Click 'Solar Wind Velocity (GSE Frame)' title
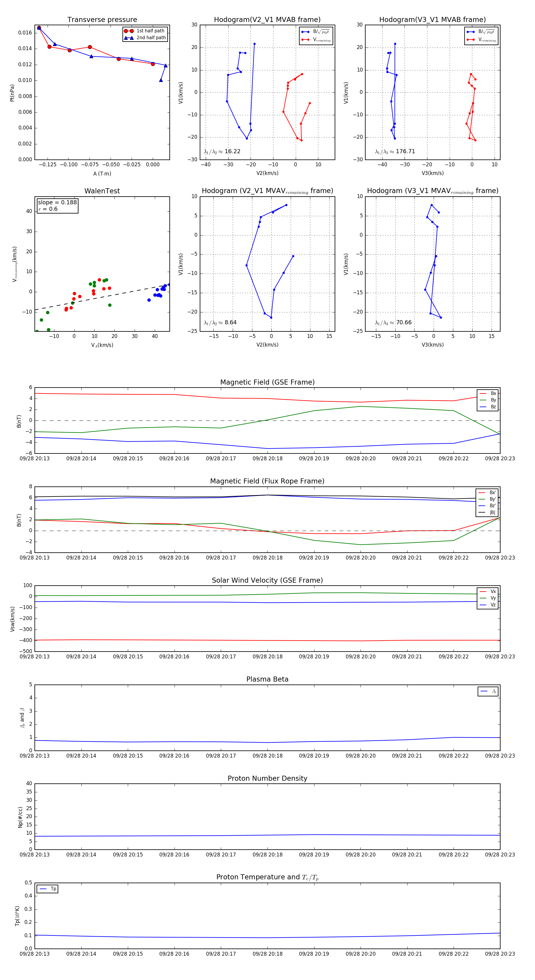Image resolution: width=535 pixels, height=980 pixels. coord(267,580)
